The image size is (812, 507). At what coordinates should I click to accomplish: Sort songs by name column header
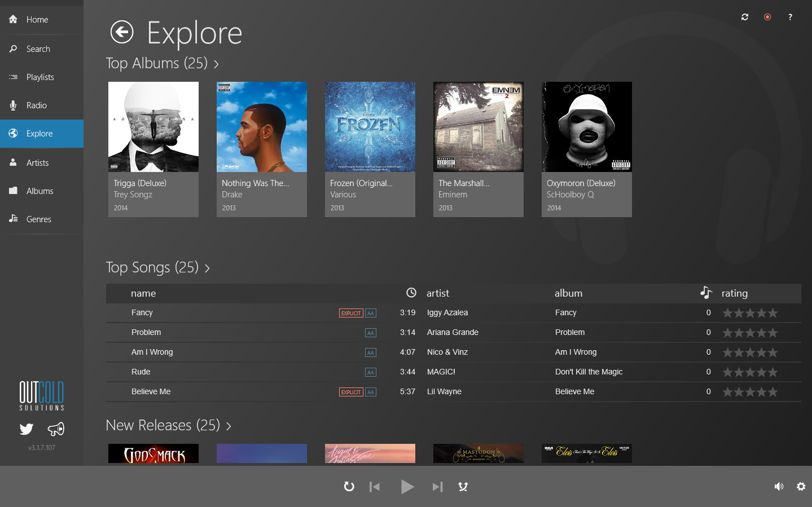(x=143, y=293)
